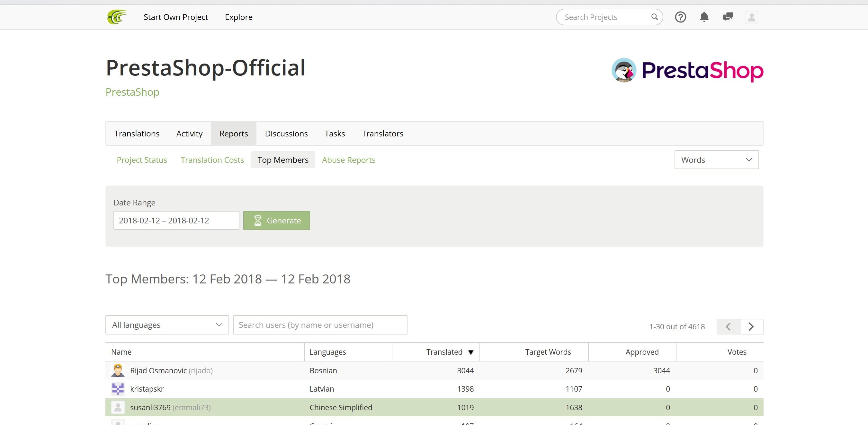
Task: Open the Tasks tab
Action: pyautogui.click(x=335, y=134)
